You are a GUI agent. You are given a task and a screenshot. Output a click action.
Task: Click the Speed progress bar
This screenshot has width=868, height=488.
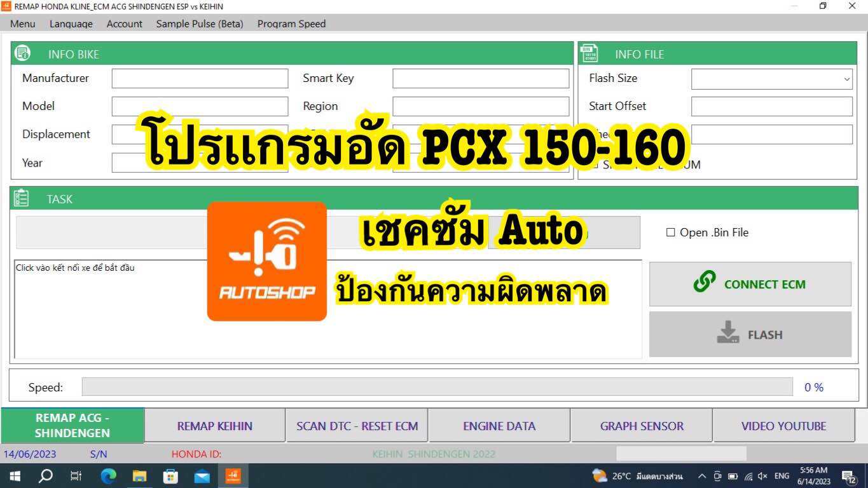click(x=437, y=387)
